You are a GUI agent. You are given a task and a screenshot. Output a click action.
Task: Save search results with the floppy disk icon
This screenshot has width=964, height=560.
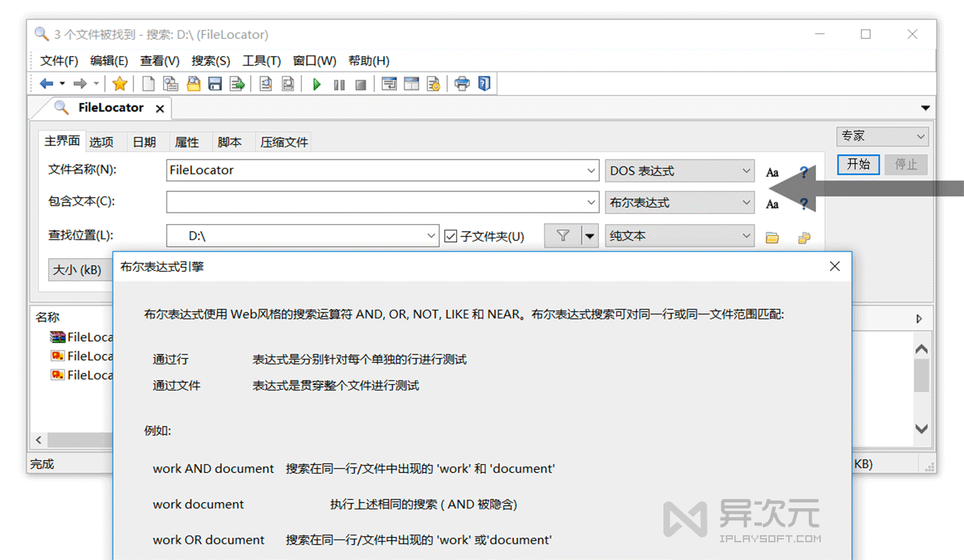[x=216, y=84]
